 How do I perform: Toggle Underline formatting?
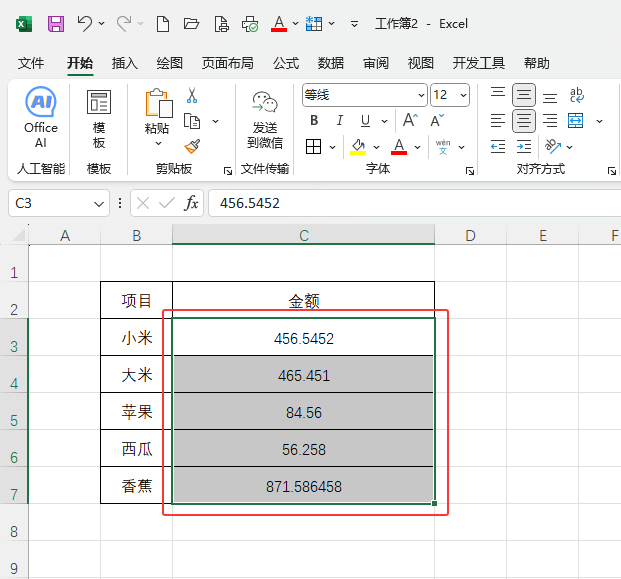tap(365, 120)
